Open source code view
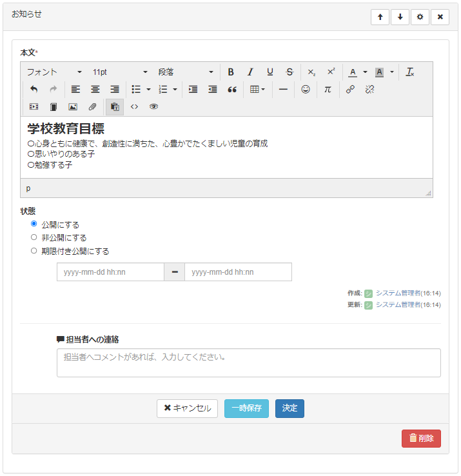461x476 pixels. tap(134, 107)
